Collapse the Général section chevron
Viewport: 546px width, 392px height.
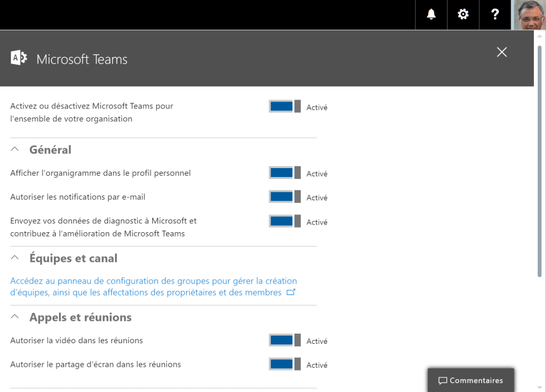tap(15, 150)
